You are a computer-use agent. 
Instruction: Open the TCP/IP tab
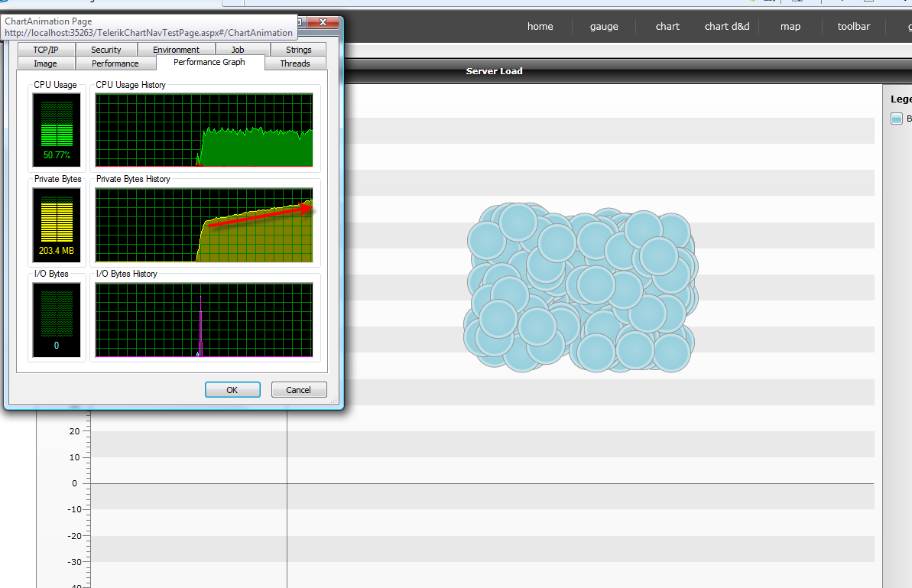tap(46, 50)
